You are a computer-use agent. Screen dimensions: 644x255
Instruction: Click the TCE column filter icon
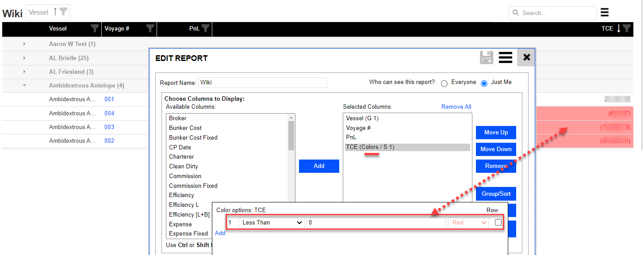tap(627, 29)
